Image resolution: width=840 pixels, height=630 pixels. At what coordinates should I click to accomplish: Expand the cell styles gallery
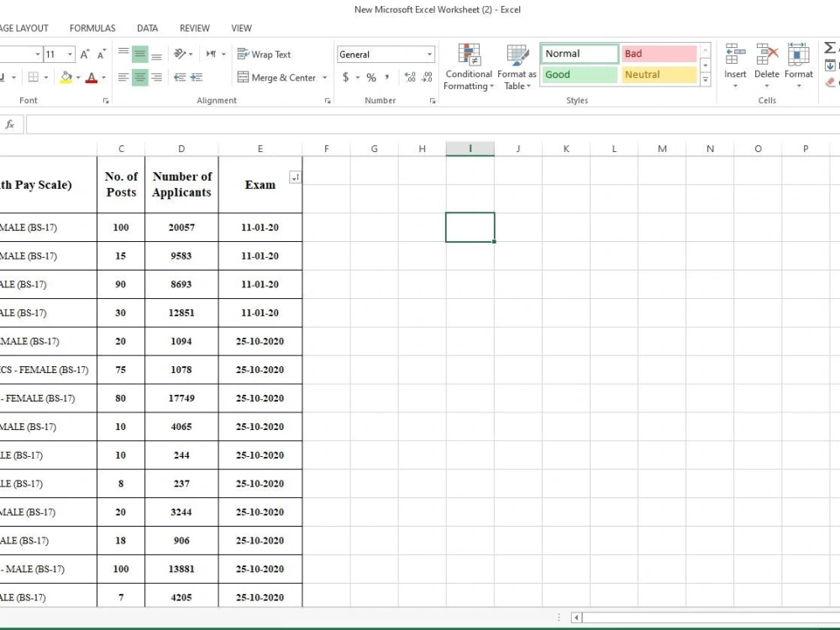pyautogui.click(x=706, y=79)
